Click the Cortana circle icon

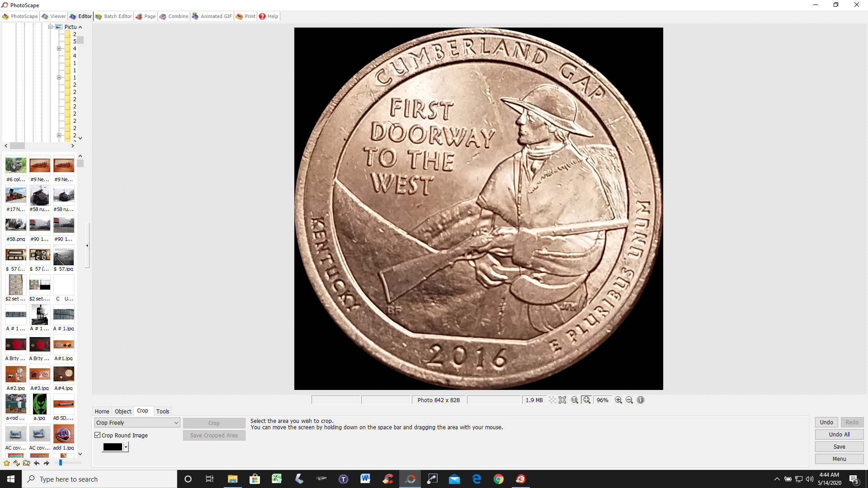188,479
